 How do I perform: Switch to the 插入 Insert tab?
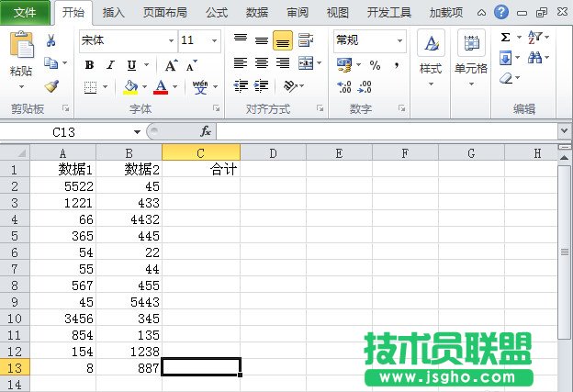click(x=114, y=13)
